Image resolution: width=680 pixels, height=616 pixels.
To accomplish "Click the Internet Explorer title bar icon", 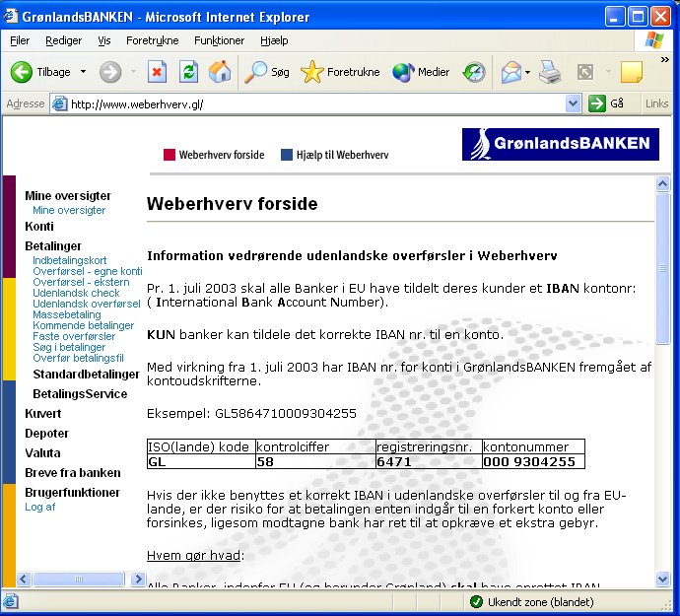I will 11,16.
